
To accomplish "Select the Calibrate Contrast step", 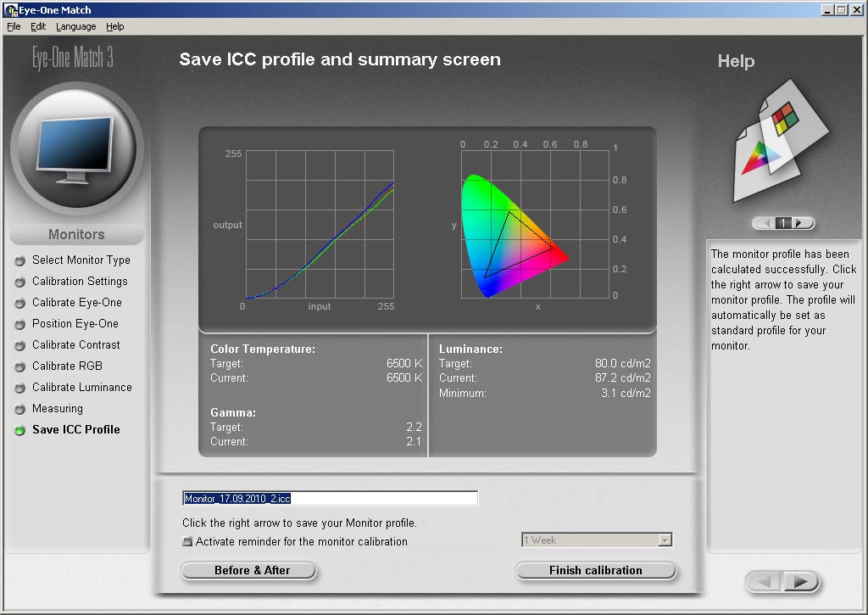I will [x=75, y=344].
